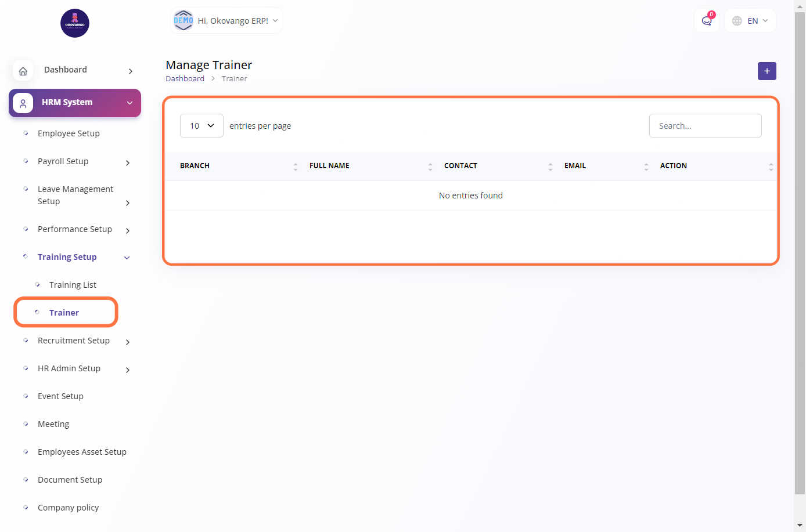Click the DEMO user avatar
806x532 pixels.
(183, 21)
